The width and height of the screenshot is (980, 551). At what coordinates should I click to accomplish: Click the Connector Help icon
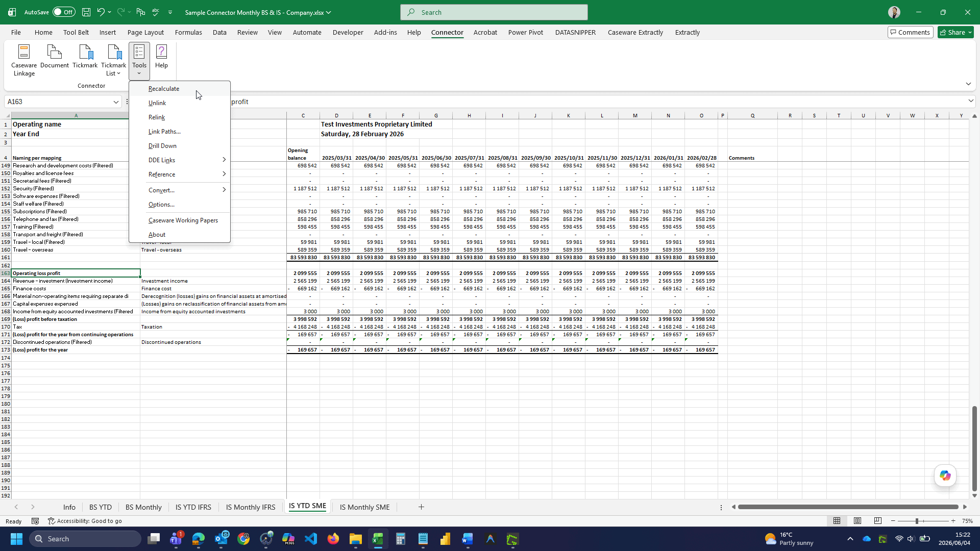pos(161,57)
